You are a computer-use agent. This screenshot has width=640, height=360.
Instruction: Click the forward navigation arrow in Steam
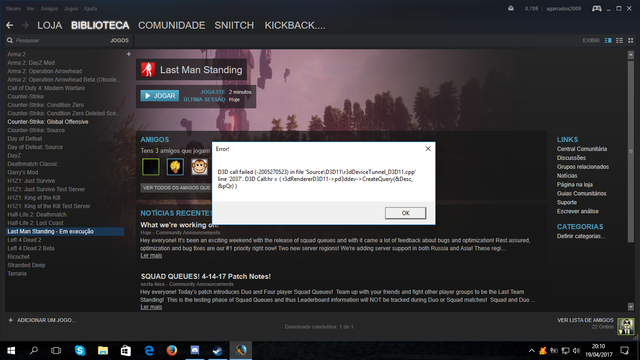(25, 25)
